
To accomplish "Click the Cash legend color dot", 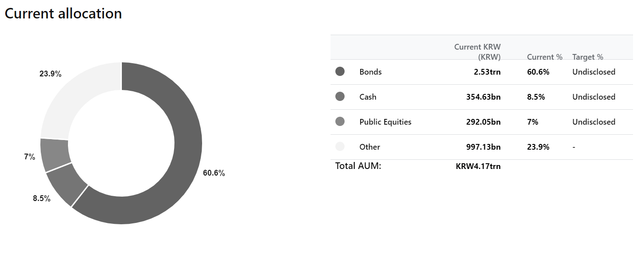I will click(340, 97).
